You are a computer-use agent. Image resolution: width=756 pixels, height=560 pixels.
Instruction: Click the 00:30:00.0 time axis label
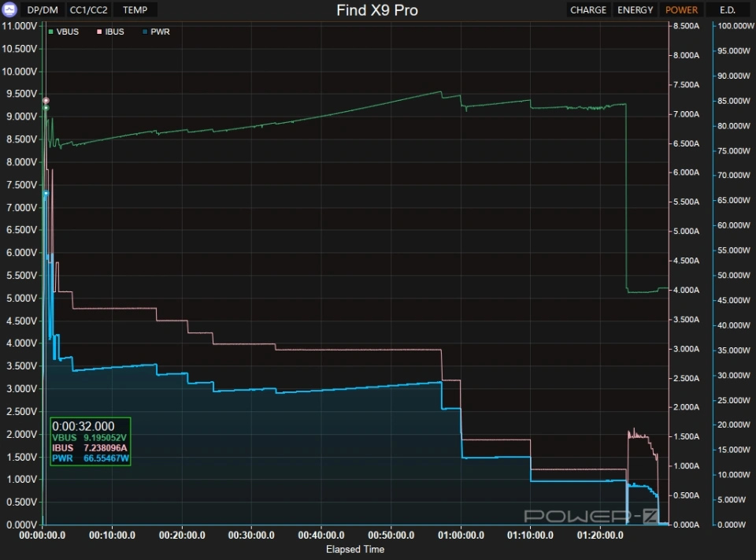click(252, 535)
